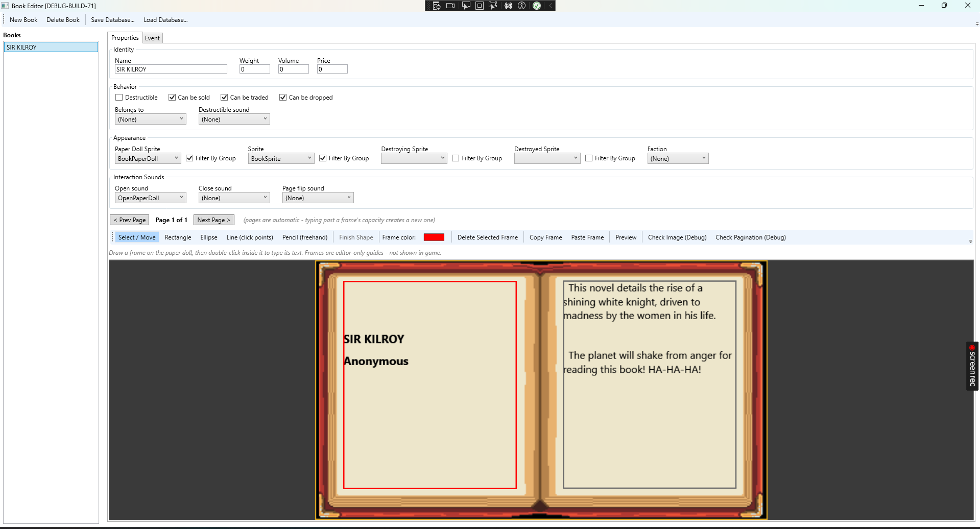Click the Price input field
This screenshot has height=529, width=980.
[x=332, y=69]
